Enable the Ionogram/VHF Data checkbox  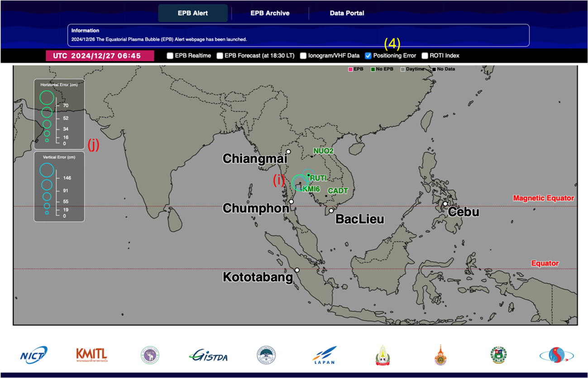click(x=303, y=56)
